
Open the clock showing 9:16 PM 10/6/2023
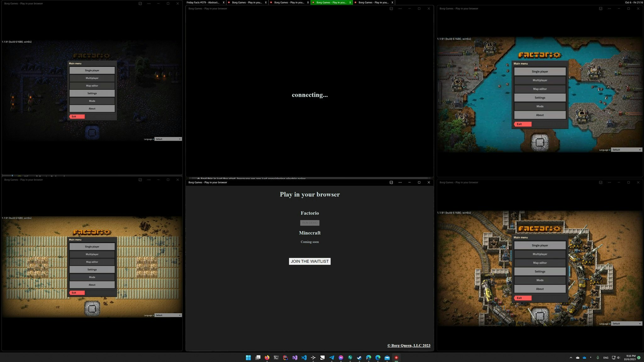pos(630,358)
